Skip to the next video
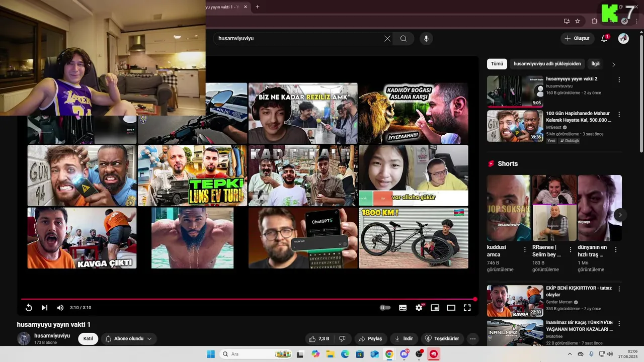644x362 pixels. (44, 308)
